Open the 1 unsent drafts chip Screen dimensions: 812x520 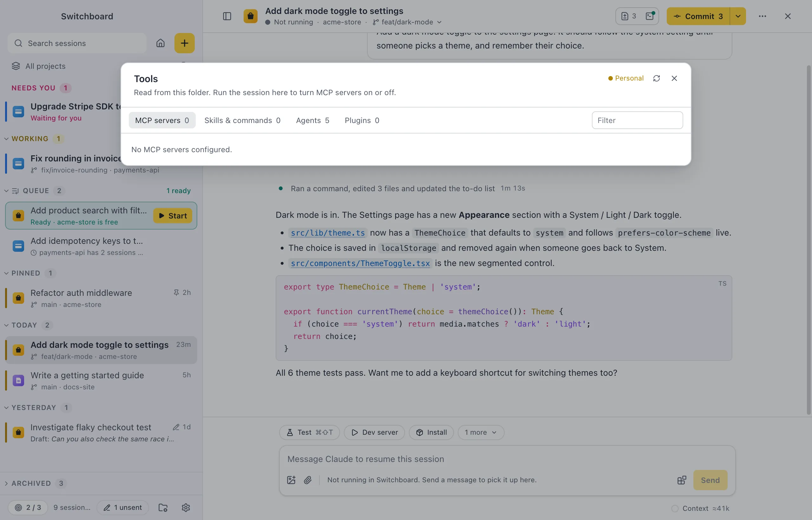pyautogui.click(x=123, y=508)
